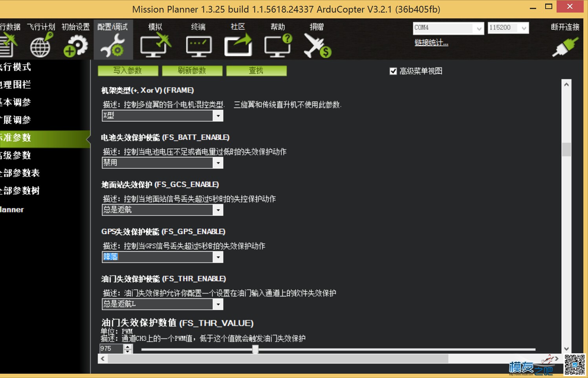Open the 飞行数据 flight data icon

8,45
